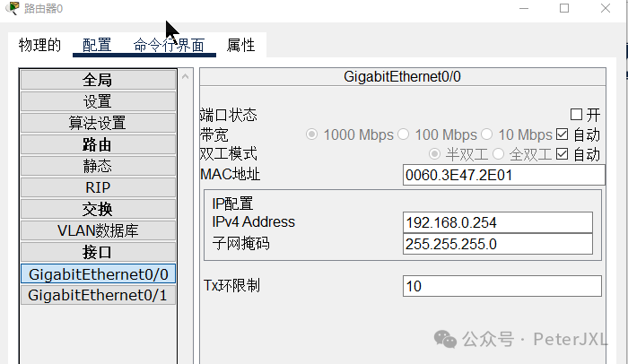The width and height of the screenshot is (628, 364).
Task: Minimize the router window
Action: click(x=522, y=8)
